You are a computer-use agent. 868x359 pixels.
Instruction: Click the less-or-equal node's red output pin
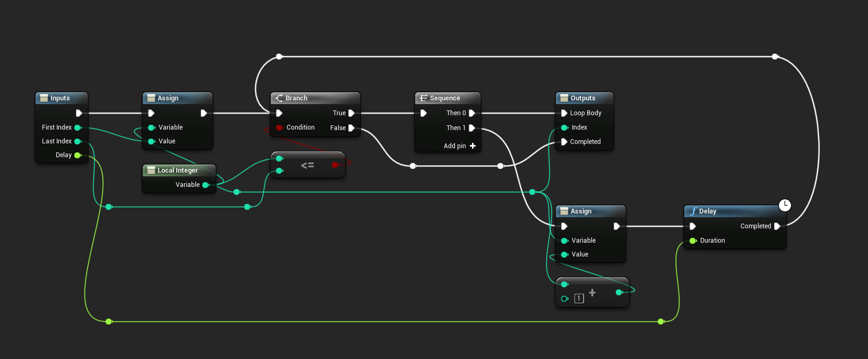pos(334,165)
